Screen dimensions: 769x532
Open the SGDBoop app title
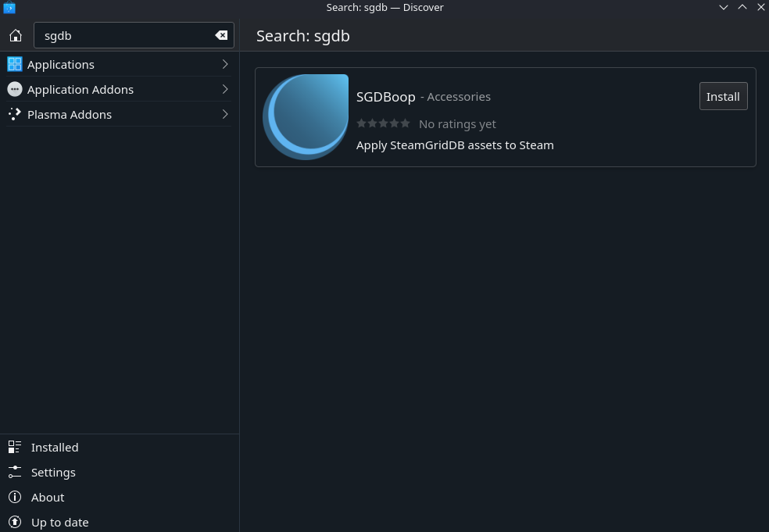385,97
